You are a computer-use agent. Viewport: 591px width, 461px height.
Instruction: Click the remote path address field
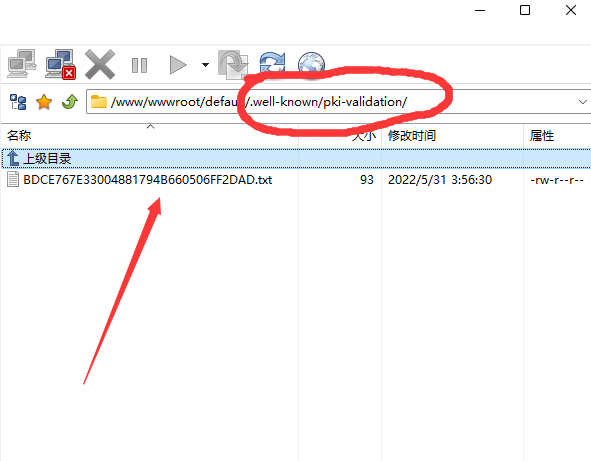(332, 101)
